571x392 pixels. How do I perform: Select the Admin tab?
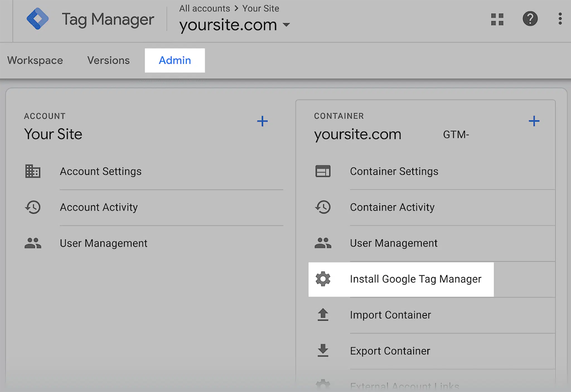coord(175,60)
